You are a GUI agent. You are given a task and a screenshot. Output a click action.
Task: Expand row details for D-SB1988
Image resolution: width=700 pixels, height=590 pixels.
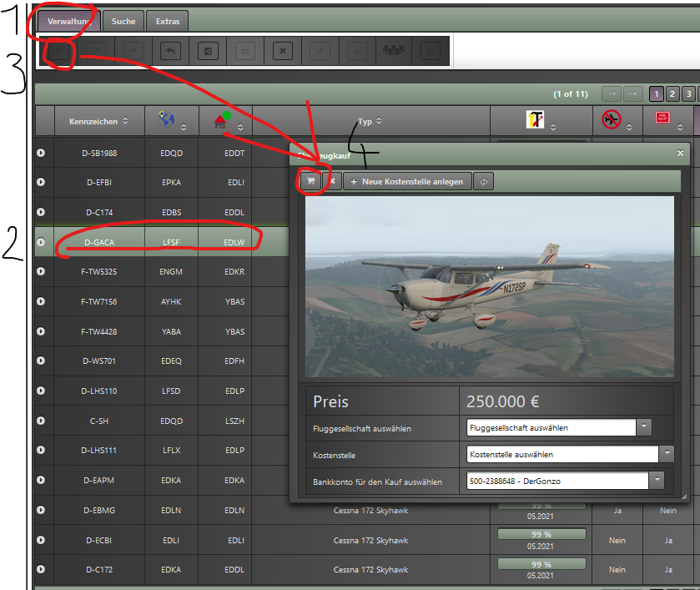coord(41,153)
